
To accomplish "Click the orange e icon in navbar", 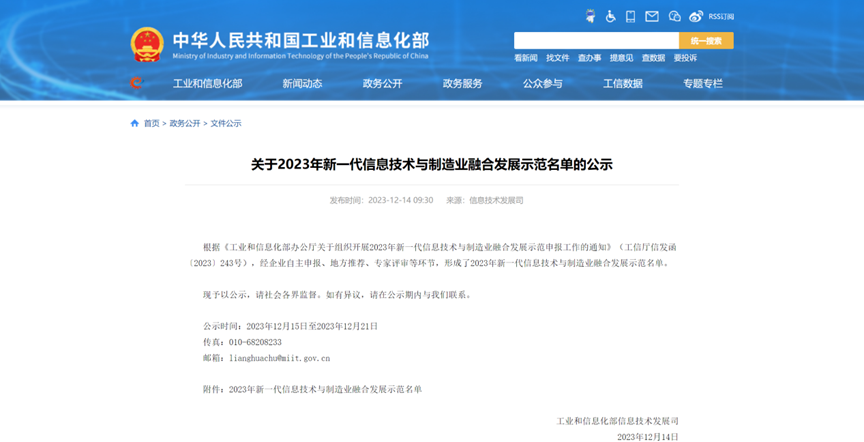I will pos(137,83).
